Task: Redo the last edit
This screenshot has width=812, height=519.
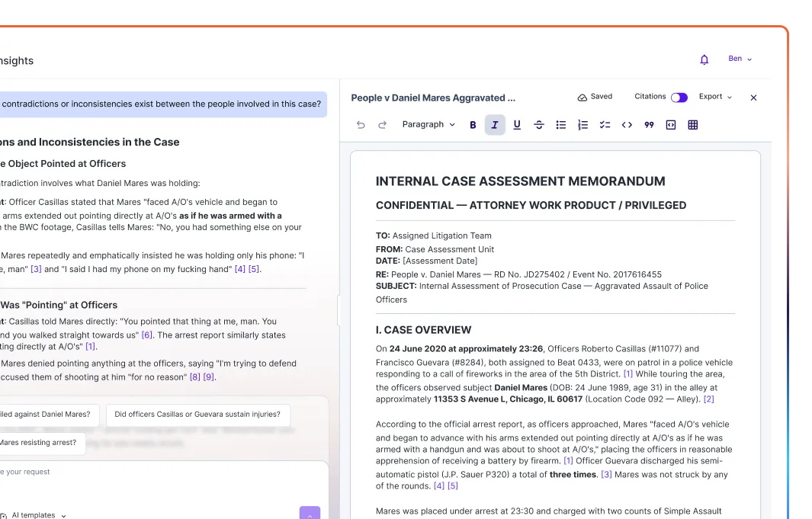Action: click(x=382, y=125)
